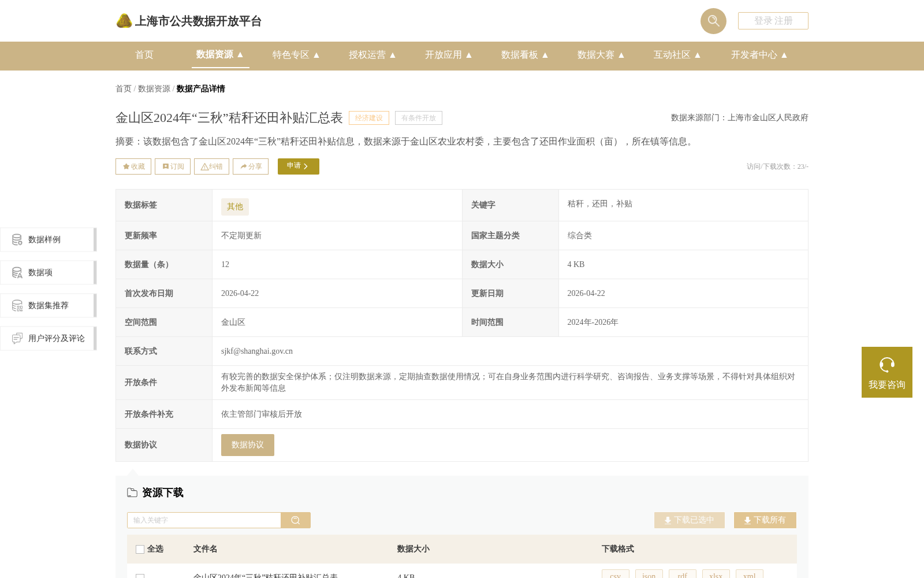This screenshot has width=924, height=578.
Task: Jump to 数据项 in the sidebar
Action: [49, 273]
